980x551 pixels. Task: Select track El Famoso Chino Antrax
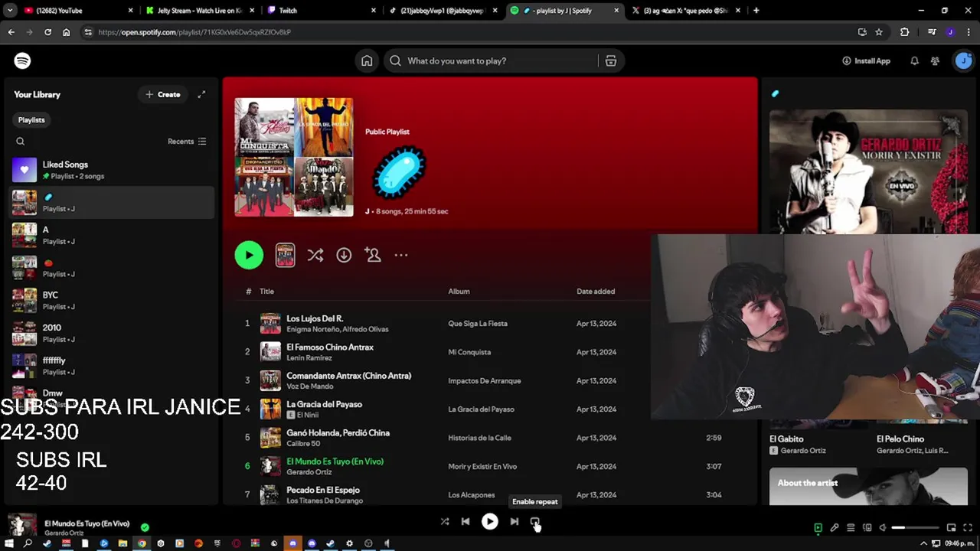(x=330, y=347)
